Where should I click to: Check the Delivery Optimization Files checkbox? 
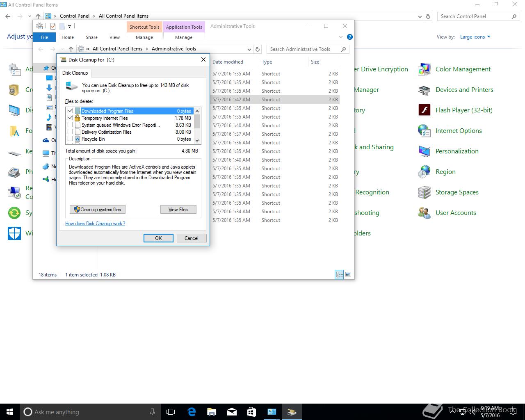71,132
